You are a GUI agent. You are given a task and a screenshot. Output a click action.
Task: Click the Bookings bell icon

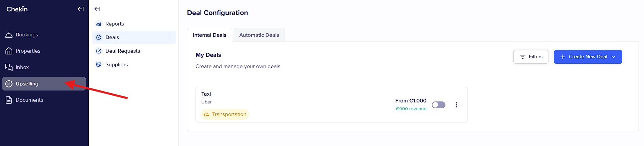(9, 35)
